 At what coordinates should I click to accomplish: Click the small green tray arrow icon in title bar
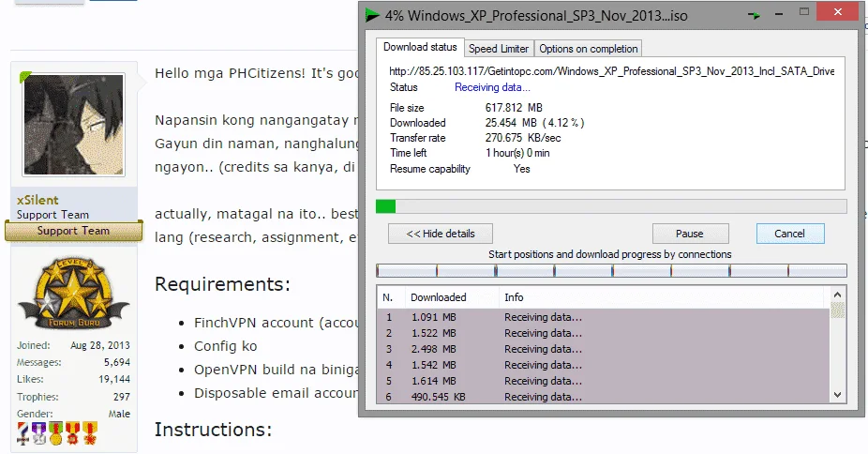coord(754,15)
